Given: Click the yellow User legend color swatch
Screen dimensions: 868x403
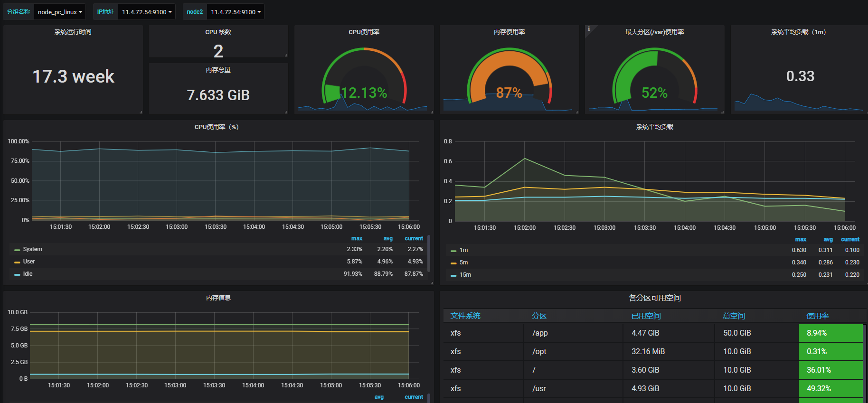Looking at the screenshot, I should [x=17, y=262].
